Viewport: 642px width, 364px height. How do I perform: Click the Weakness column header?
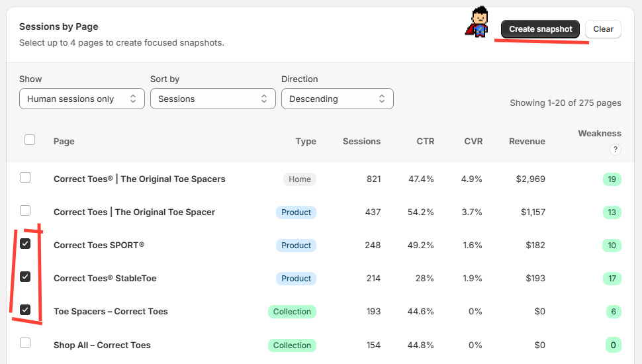point(600,134)
